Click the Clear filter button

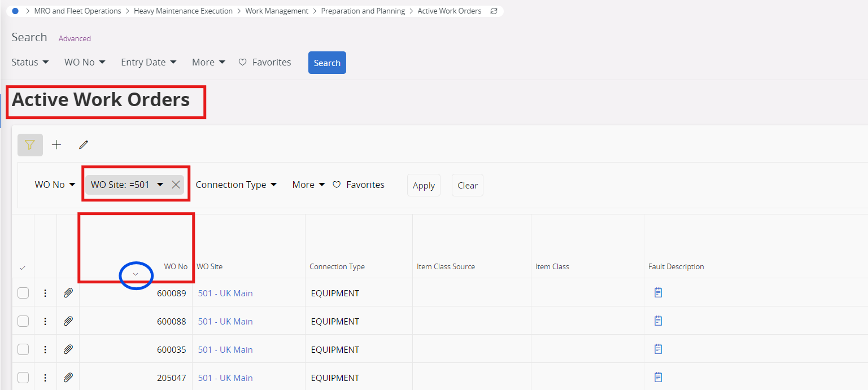pos(468,185)
